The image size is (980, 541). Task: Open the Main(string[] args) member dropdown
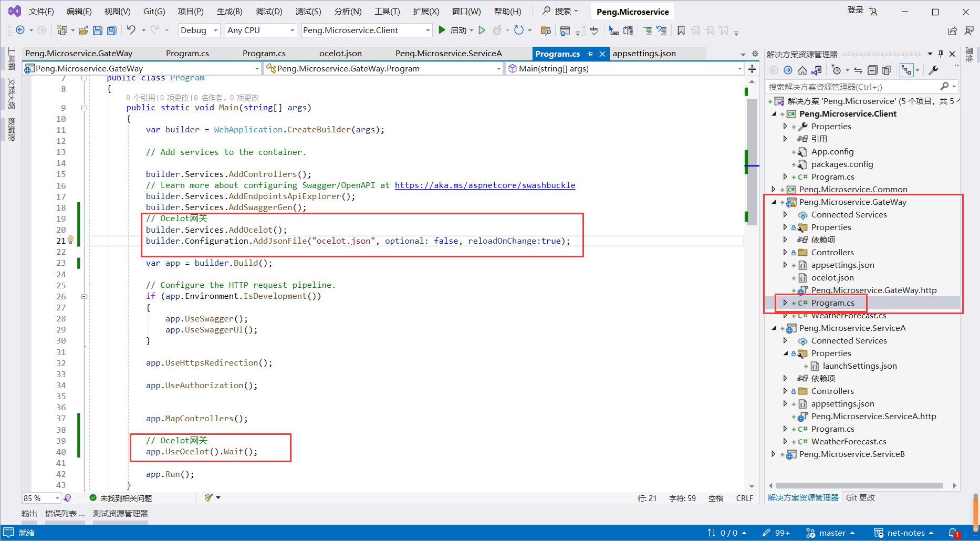pos(624,68)
